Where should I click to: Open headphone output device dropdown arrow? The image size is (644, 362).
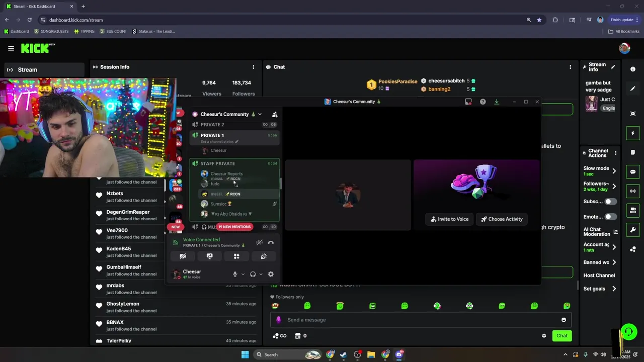coord(261,274)
